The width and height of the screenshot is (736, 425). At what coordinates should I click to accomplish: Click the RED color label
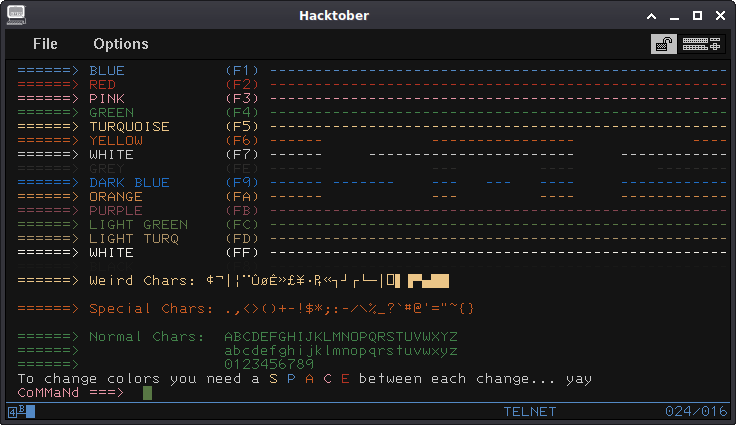click(102, 85)
